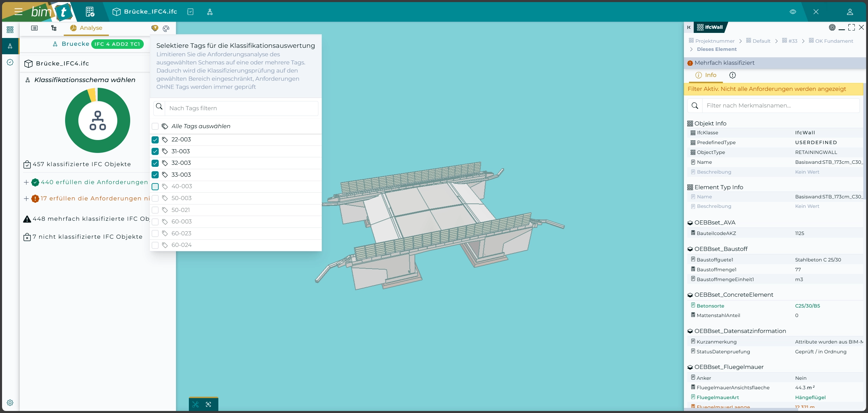This screenshot has height=413, width=868.
Task: Click the target icon in IfcWall panel
Action: point(832,27)
